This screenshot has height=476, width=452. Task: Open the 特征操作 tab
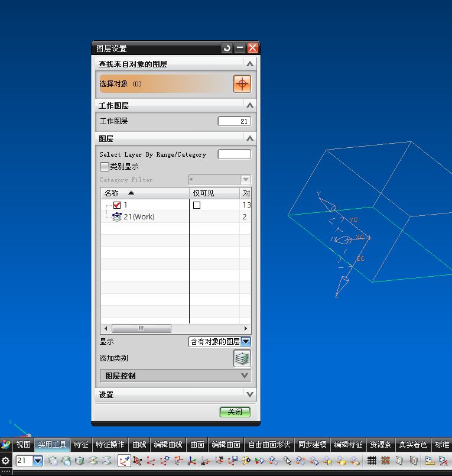[x=110, y=445]
